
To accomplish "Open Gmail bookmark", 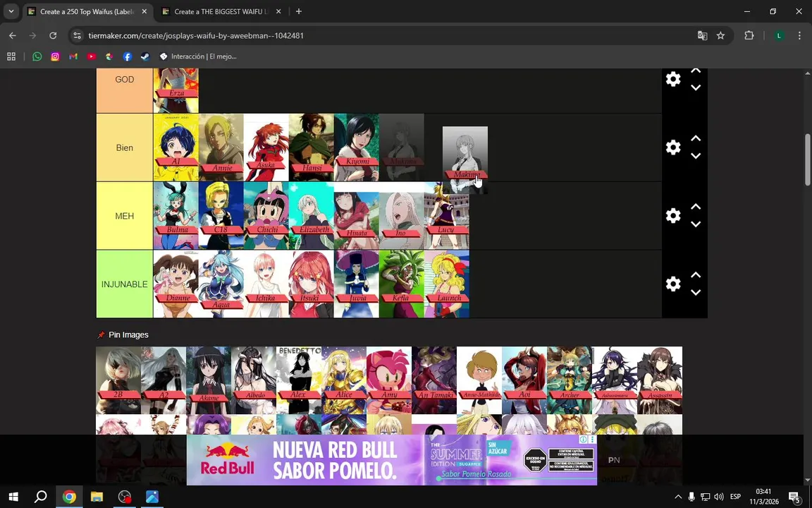I will pyautogui.click(x=73, y=56).
